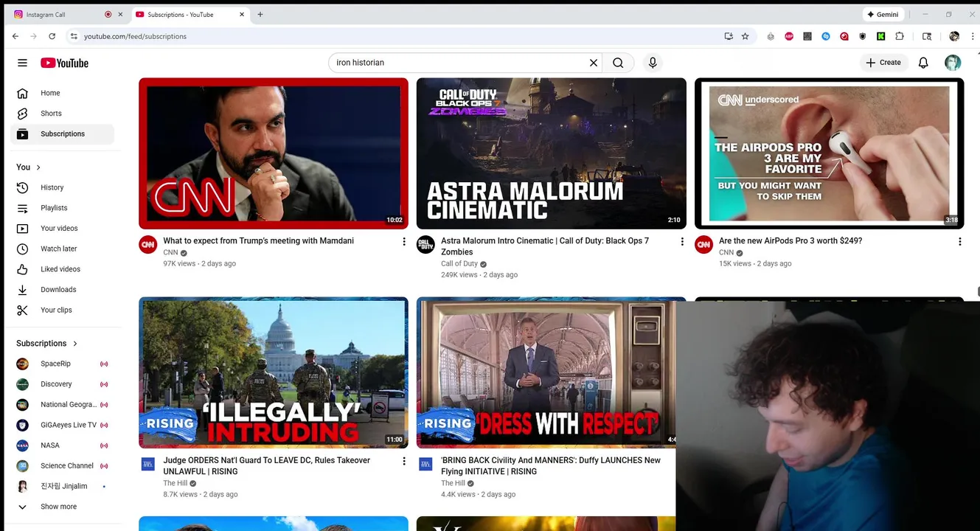Open title 'What to expect from Trump's meeting'

click(259, 241)
